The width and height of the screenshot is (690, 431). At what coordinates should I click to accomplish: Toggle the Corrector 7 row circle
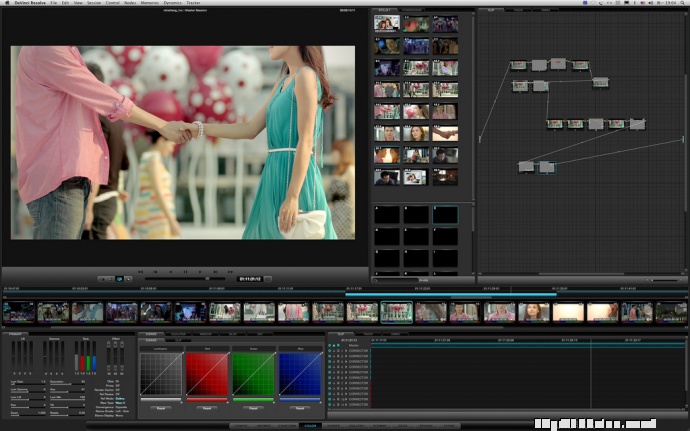pos(330,383)
